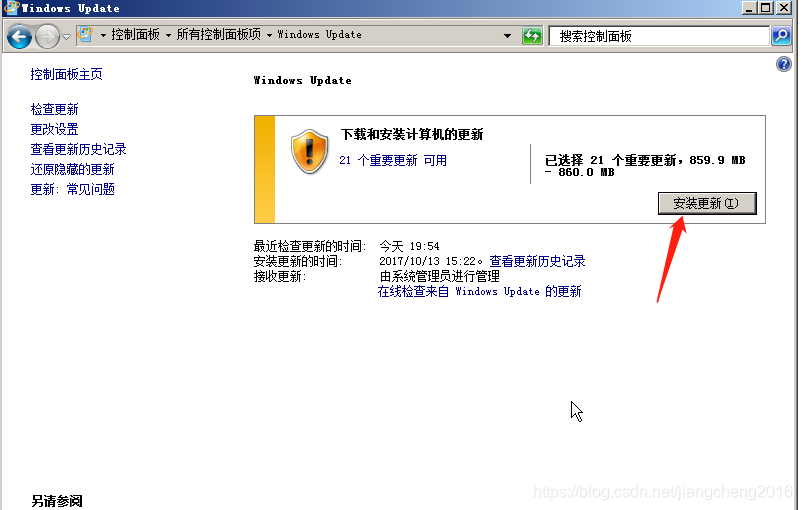Close the Windows Update window
Image resolution: width=802 pixels, height=510 pixels.
point(784,8)
